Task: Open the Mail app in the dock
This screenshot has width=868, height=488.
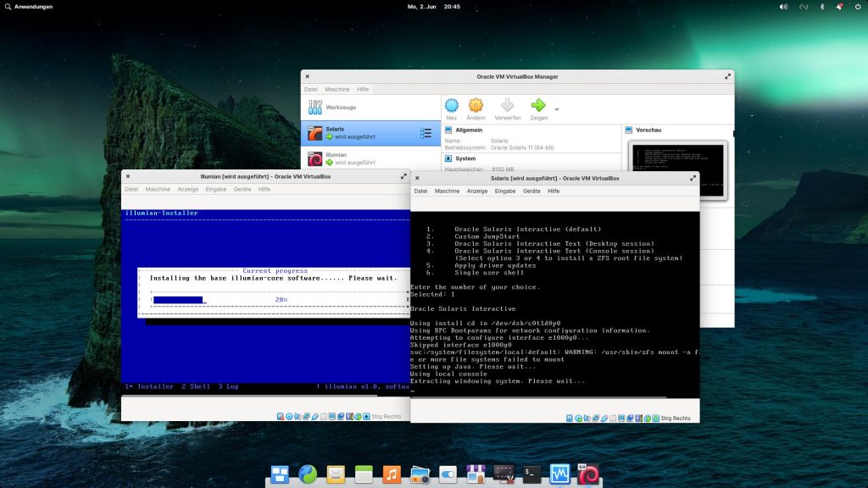Action: (336, 474)
